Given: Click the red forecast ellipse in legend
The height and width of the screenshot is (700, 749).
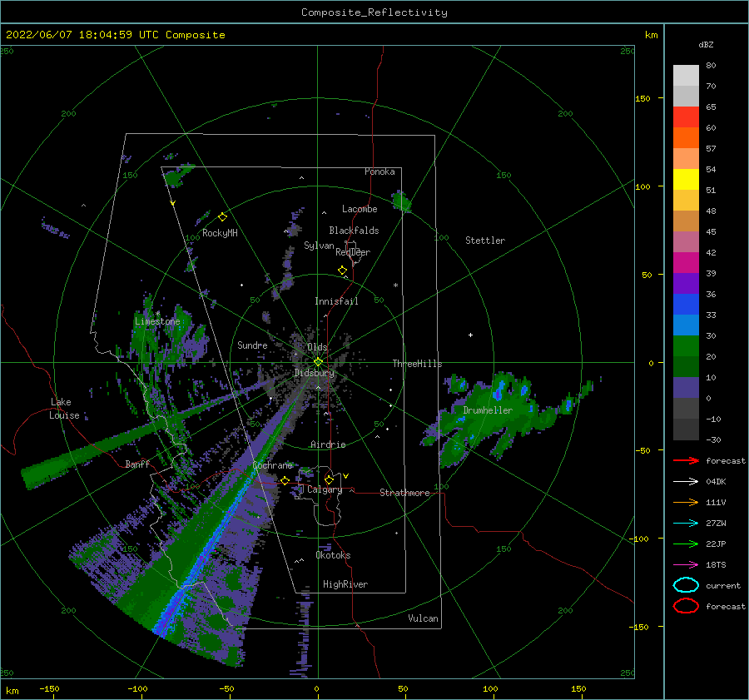Looking at the screenshot, I should (x=686, y=606).
